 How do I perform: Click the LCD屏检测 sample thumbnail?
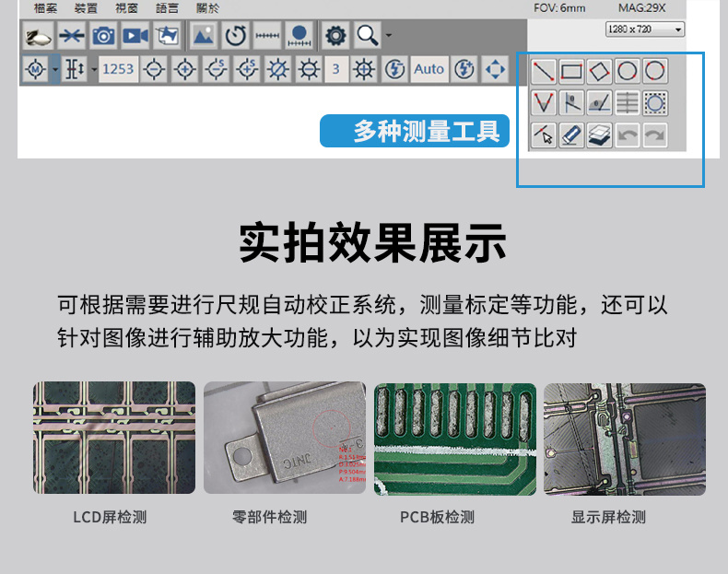coord(114,438)
